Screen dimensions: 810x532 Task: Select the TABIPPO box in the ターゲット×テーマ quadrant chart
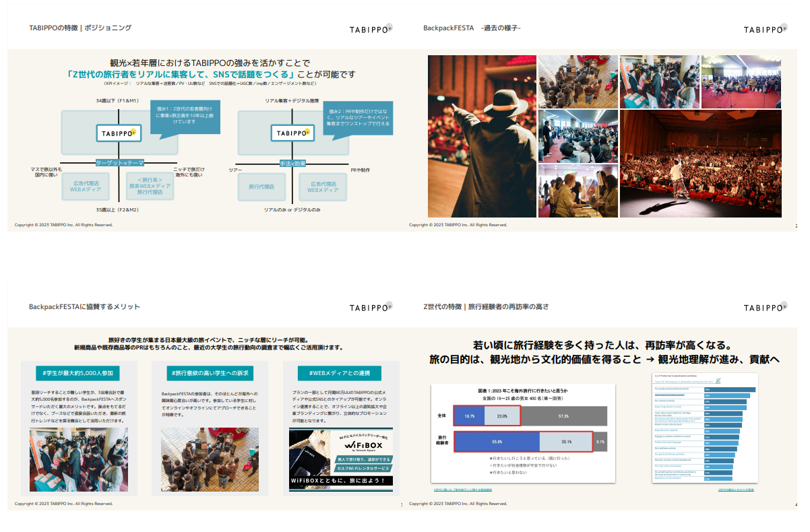[118, 133]
